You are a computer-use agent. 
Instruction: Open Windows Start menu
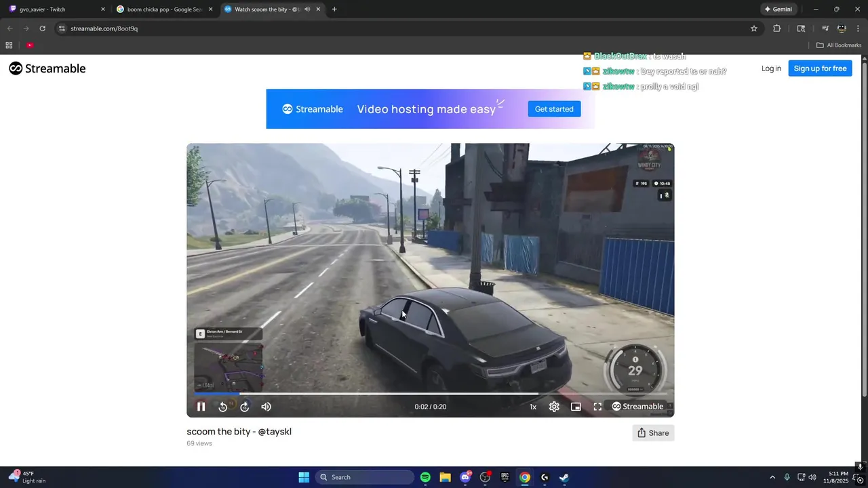304,477
